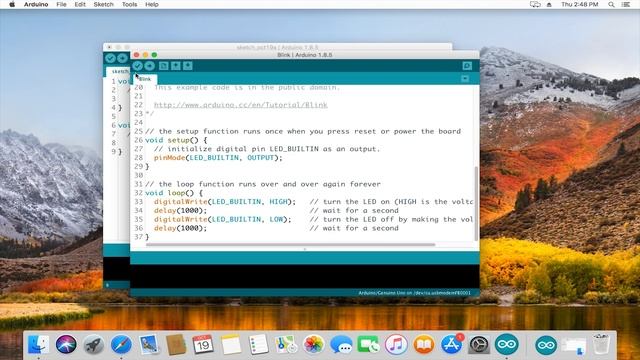The height and width of the screenshot is (360, 640).
Task: Click the screen mirroring icon in the menu bar
Action: click(535, 4)
